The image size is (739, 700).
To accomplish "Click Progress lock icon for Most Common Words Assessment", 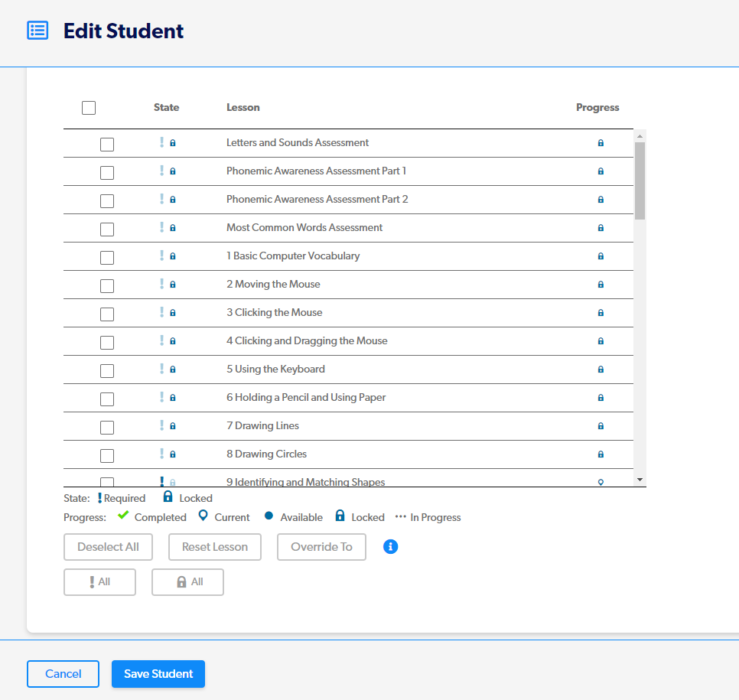I will click(x=601, y=228).
